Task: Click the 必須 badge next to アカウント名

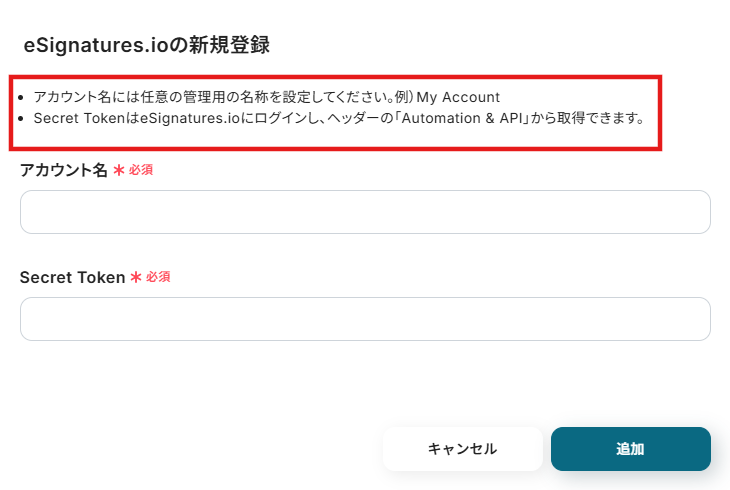Action: point(141,171)
